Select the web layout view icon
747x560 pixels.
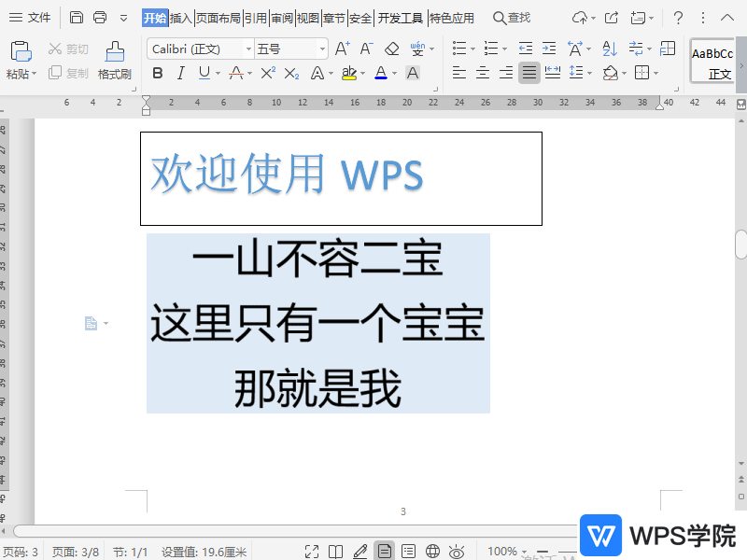432,551
